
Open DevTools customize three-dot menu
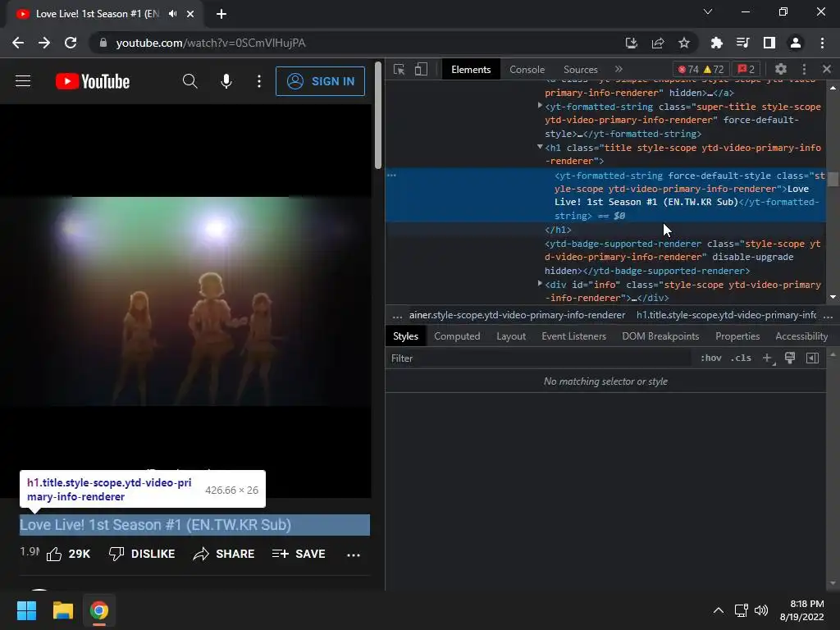tap(804, 69)
